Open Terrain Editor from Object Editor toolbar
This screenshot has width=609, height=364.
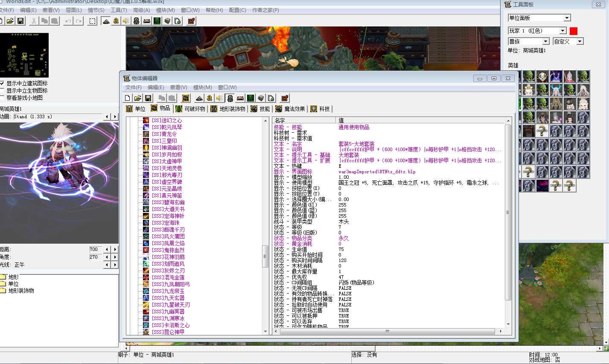click(x=199, y=98)
